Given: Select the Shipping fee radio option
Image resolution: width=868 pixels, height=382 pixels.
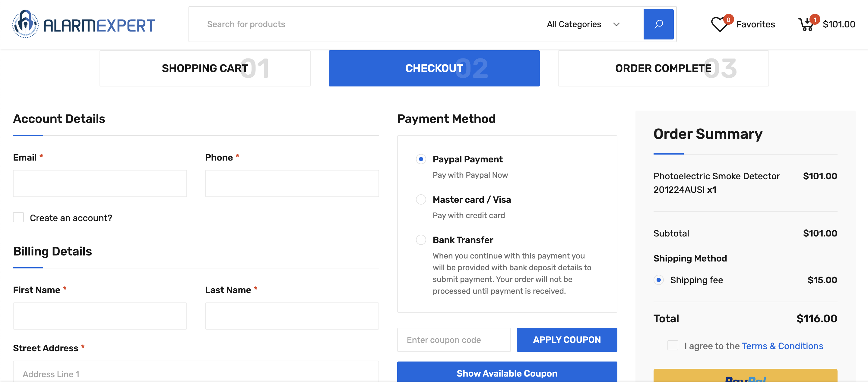Looking at the screenshot, I should pyautogui.click(x=658, y=280).
